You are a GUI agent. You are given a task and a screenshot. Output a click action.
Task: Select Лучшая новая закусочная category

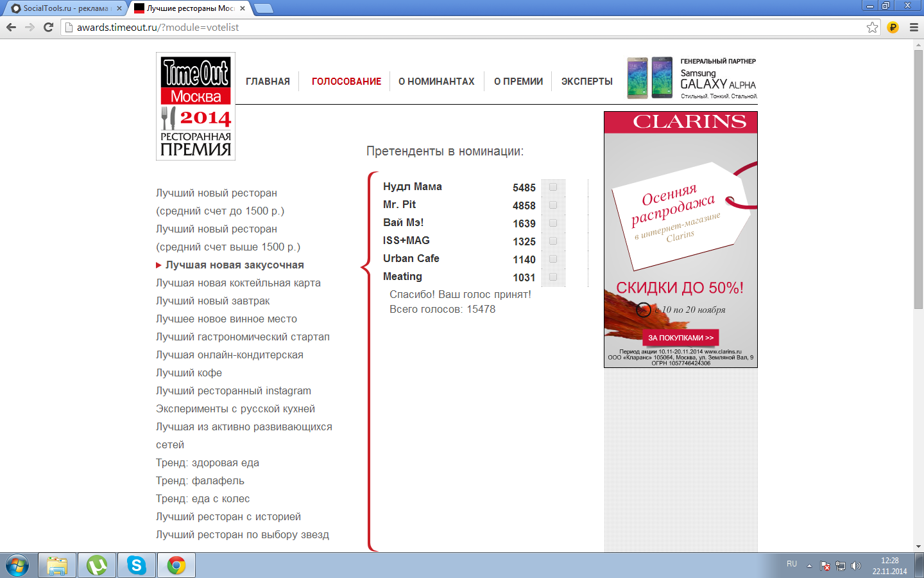[x=235, y=265]
